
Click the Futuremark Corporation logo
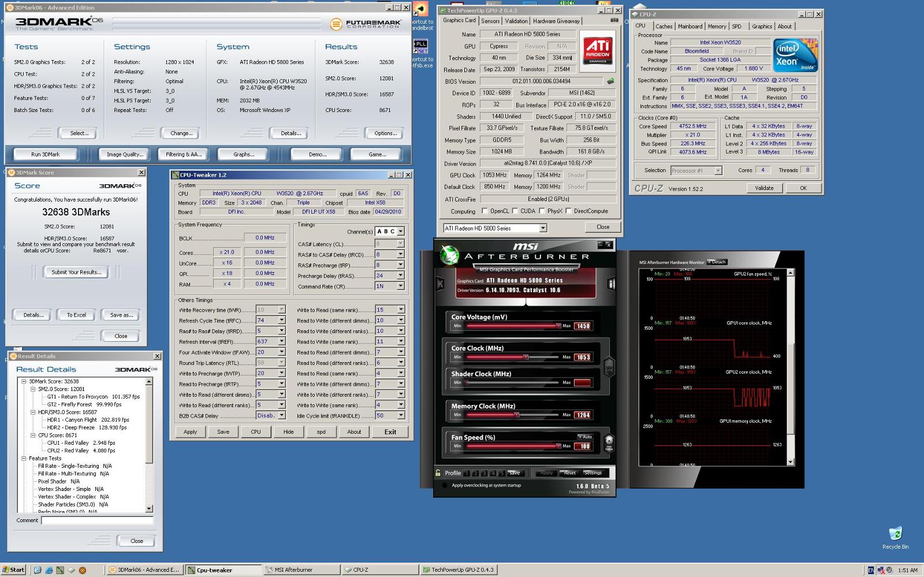(x=366, y=24)
